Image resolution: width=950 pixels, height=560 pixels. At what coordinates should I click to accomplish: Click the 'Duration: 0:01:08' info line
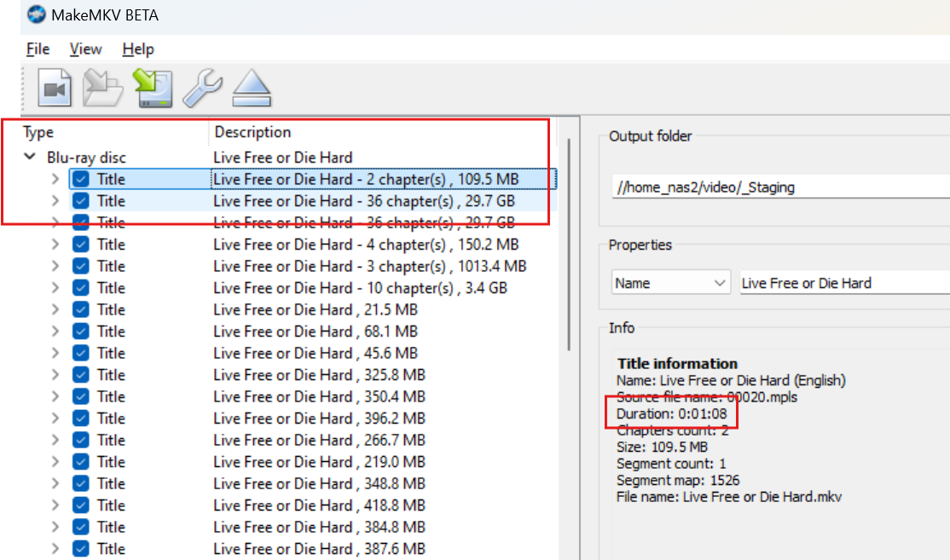point(671,413)
